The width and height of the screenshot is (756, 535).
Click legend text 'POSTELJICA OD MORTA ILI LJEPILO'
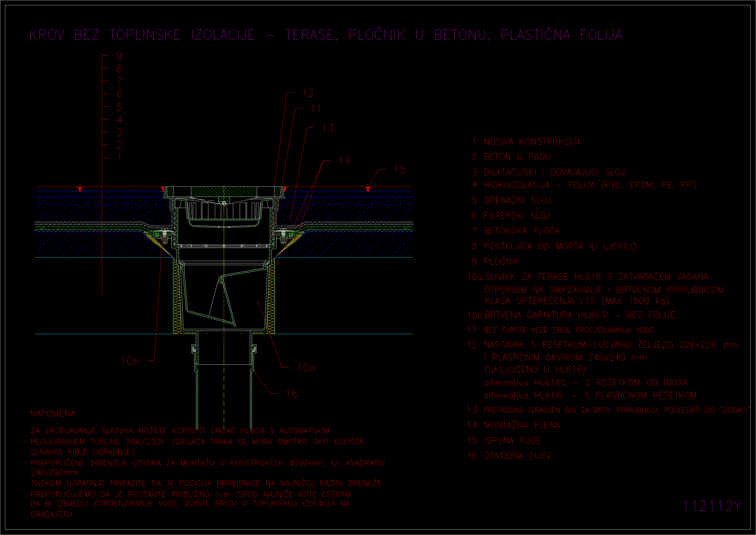point(560,246)
